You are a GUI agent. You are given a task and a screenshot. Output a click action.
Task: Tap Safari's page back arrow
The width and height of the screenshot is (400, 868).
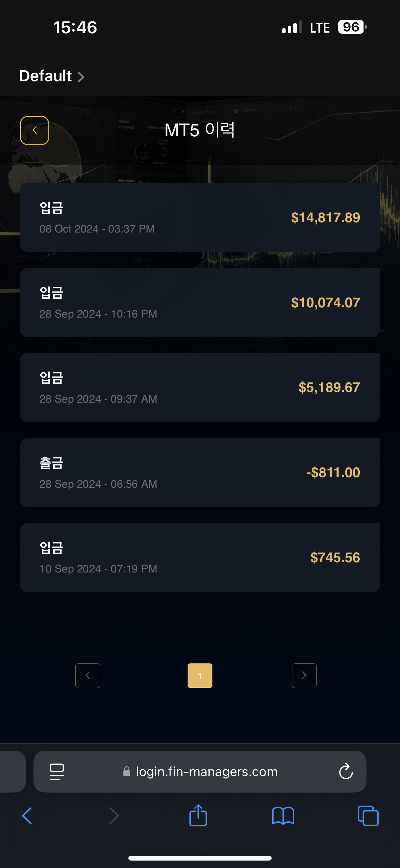pos(27,816)
